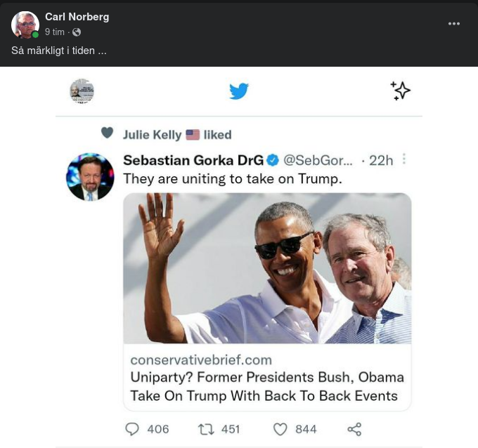This screenshot has width=478, height=448.
Task: Click the Sebastian Gorka DrG name
Action: pyautogui.click(x=193, y=160)
